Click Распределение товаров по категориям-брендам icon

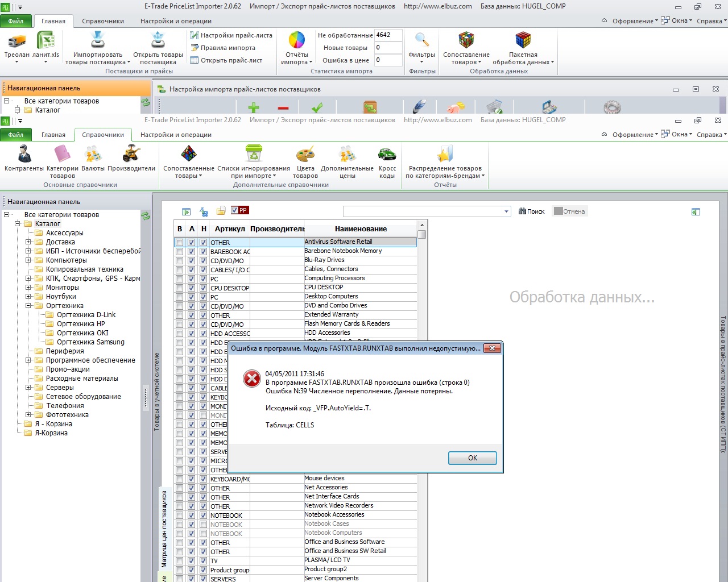pos(445,153)
